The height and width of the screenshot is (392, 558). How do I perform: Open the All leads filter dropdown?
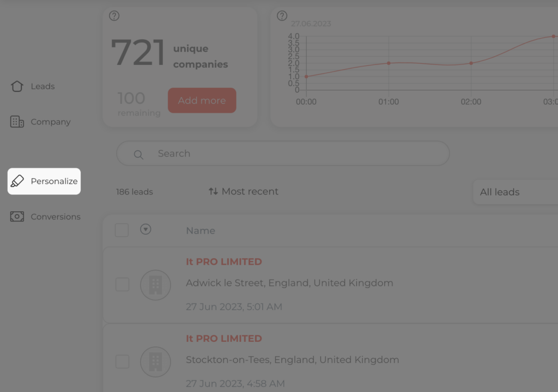pyautogui.click(x=515, y=192)
